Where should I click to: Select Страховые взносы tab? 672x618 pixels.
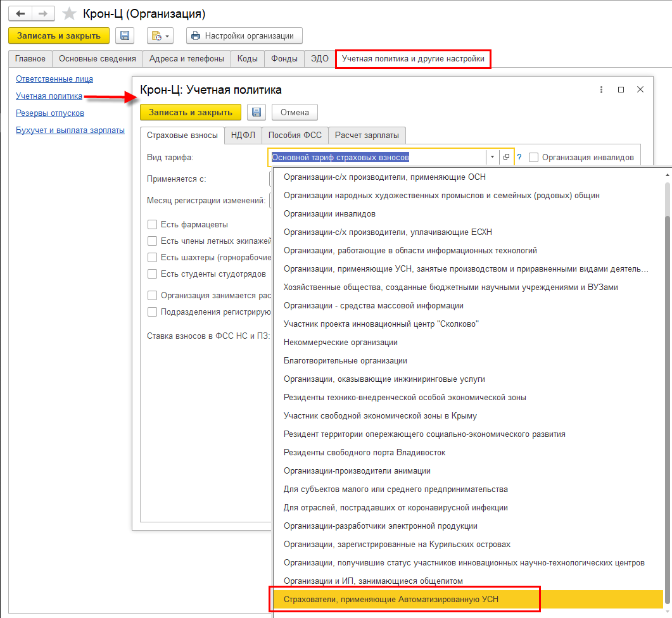[182, 136]
